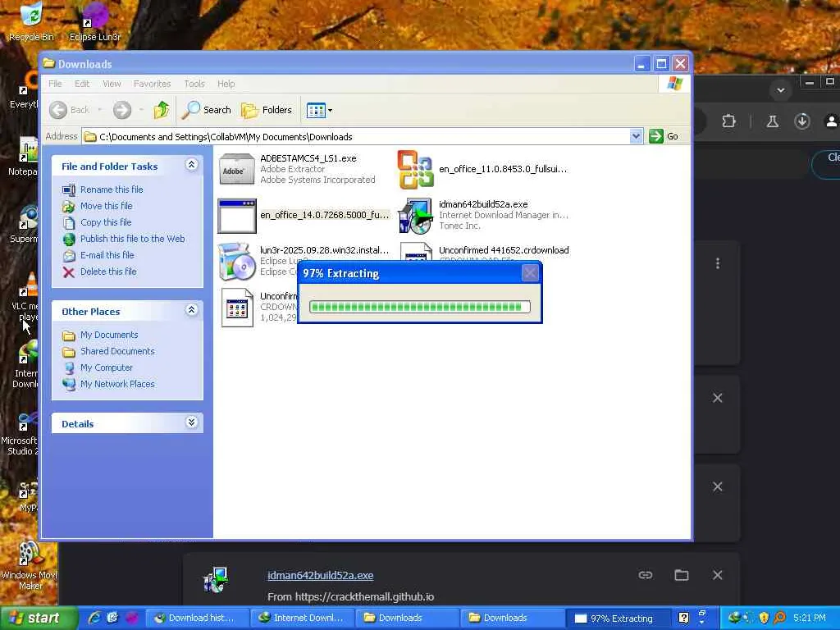
Task: Launch Internet Explorer from quick launch
Action: (95, 618)
